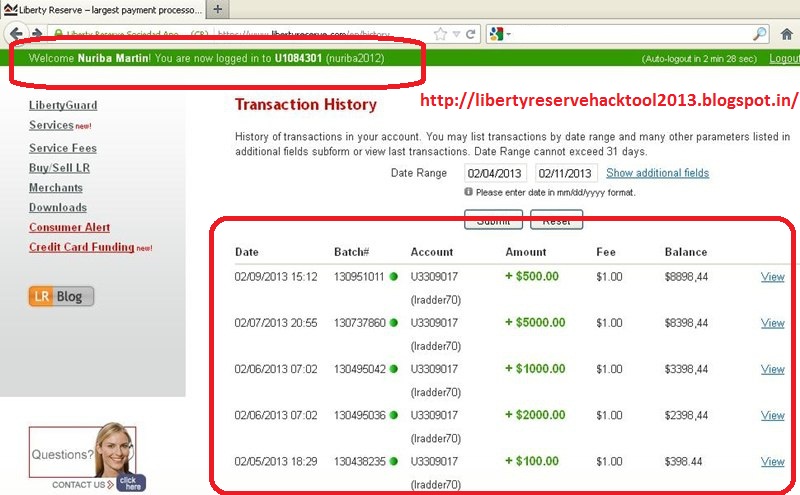
Task: Select date cell 02/05/2013 18:29
Action: (x=276, y=462)
